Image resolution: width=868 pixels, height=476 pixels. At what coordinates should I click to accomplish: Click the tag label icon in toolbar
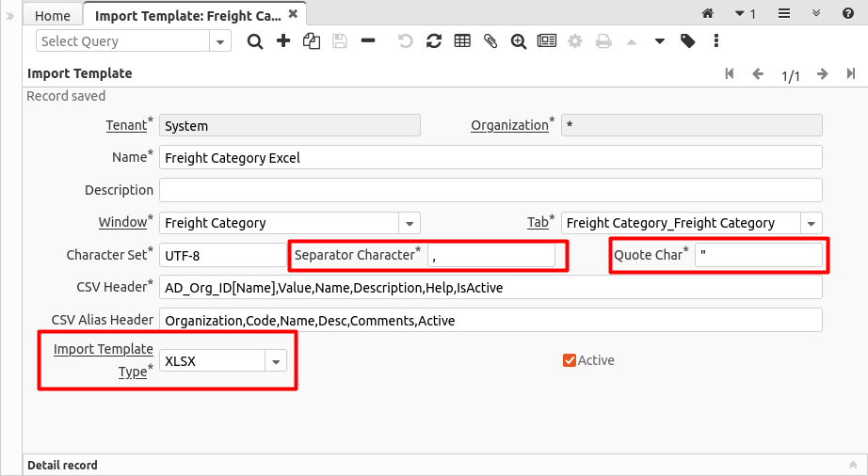click(688, 41)
